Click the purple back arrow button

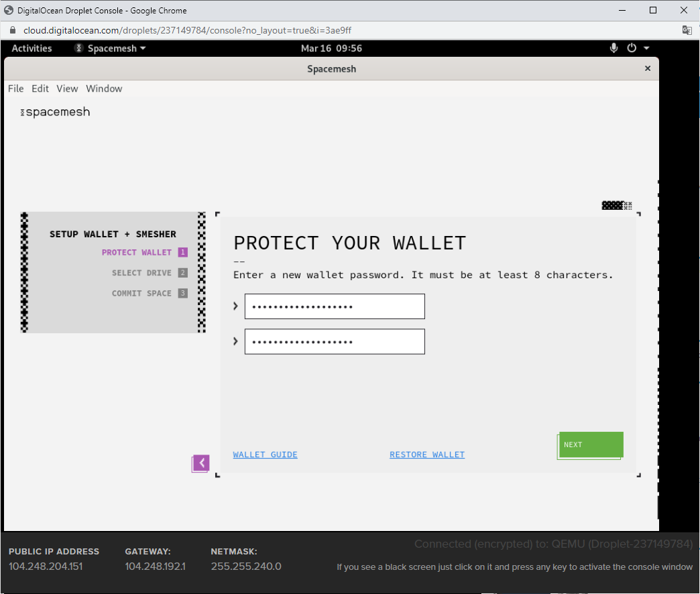pyautogui.click(x=201, y=463)
